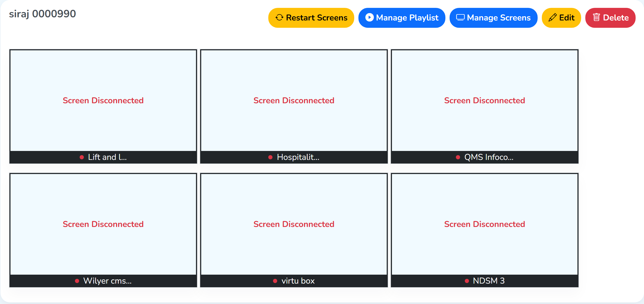Select the Wilyer cms... screen preview
The width and height of the screenshot is (644, 304).
tap(103, 224)
